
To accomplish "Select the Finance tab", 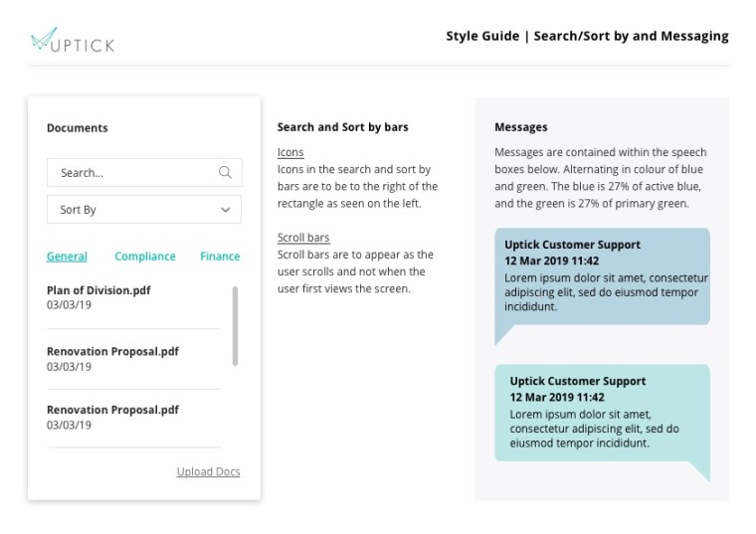I will pyautogui.click(x=220, y=257).
